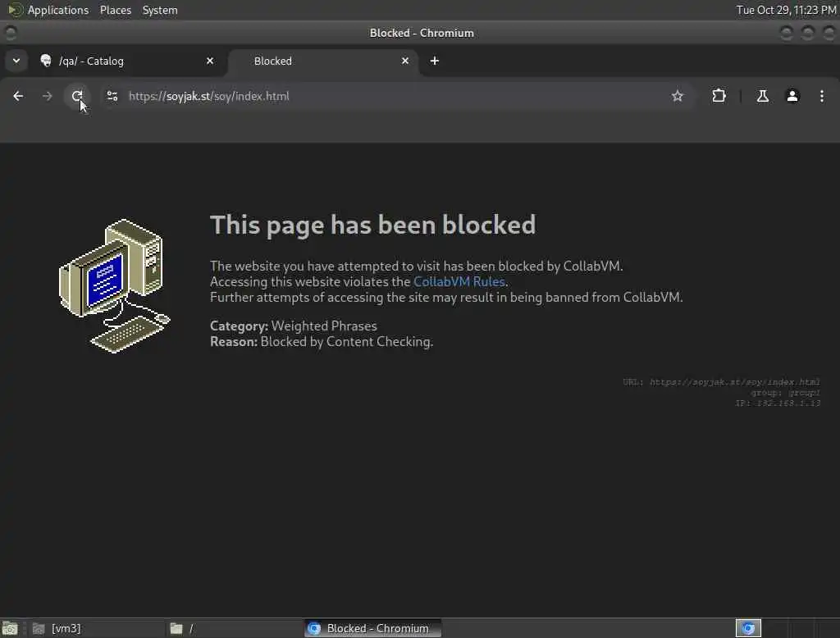Click 'Blocked by Content Checking.' reason text
Viewport: 840px width, 638px height.
click(x=347, y=342)
